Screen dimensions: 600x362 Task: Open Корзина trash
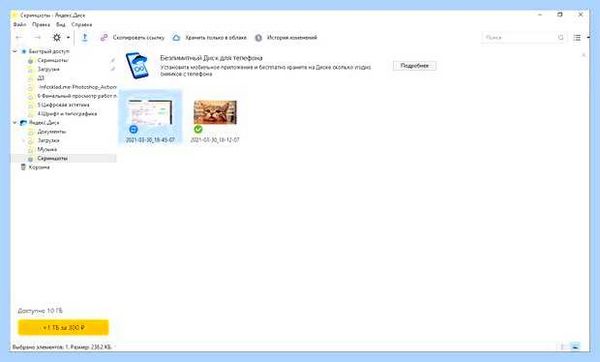pyautogui.click(x=39, y=167)
